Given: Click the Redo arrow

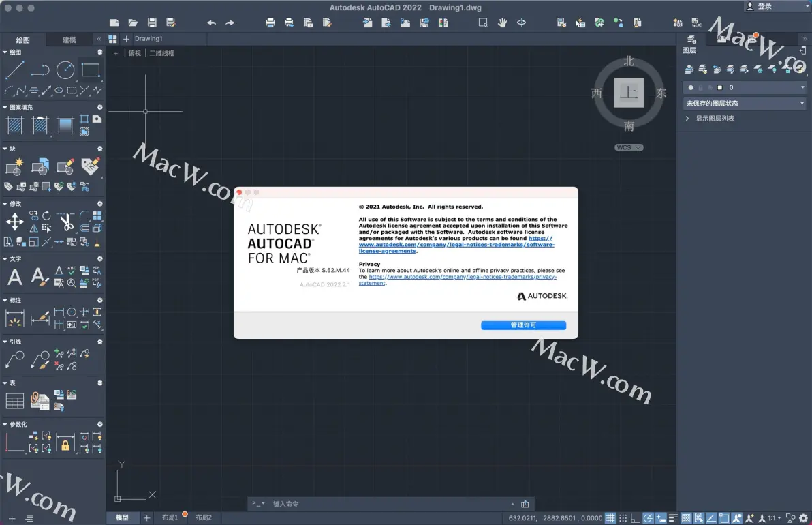Looking at the screenshot, I should tap(230, 22).
